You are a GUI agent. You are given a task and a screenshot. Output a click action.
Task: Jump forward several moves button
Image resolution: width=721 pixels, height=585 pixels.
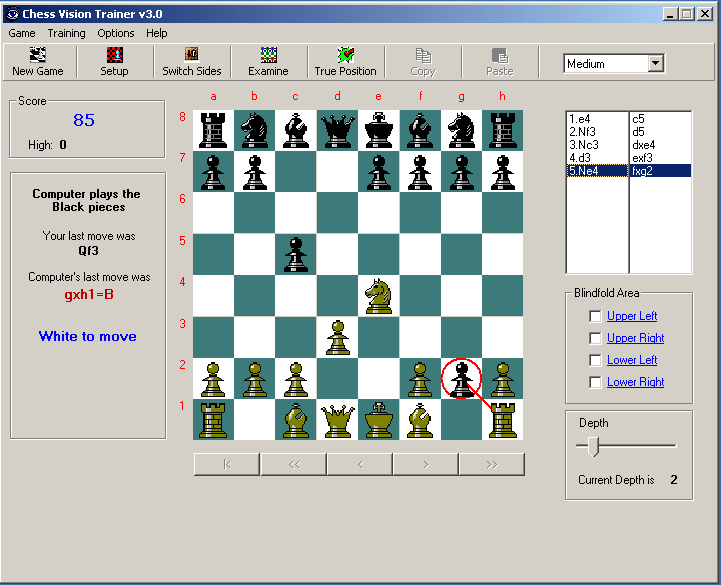coord(492,465)
